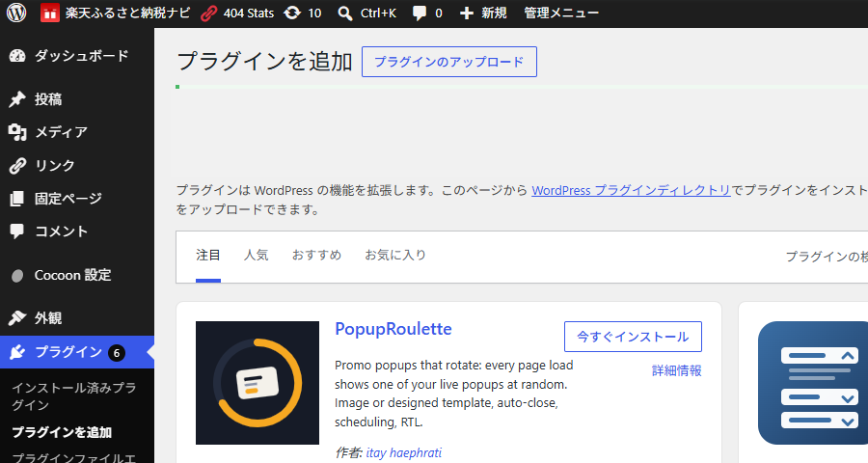This screenshot has width=868, height=463.
Task: Click the pages icon in the sidebar
Action: [17, 199]
